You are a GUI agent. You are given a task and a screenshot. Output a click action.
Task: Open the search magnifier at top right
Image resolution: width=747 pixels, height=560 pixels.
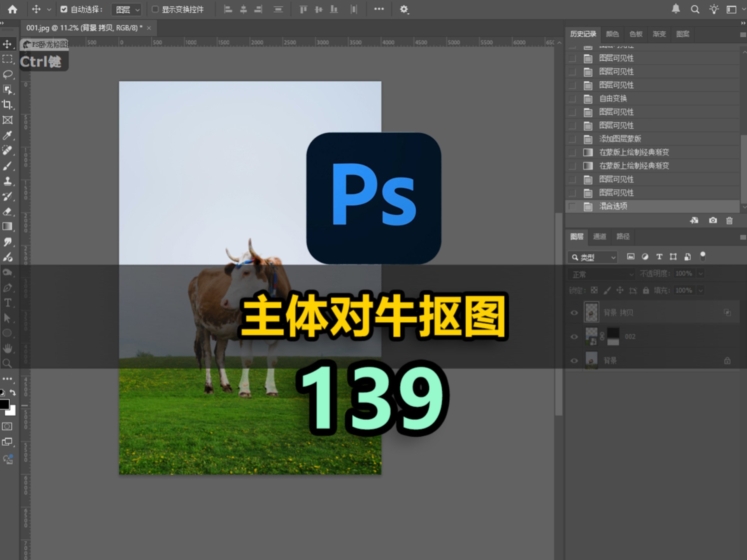[695, 9]
